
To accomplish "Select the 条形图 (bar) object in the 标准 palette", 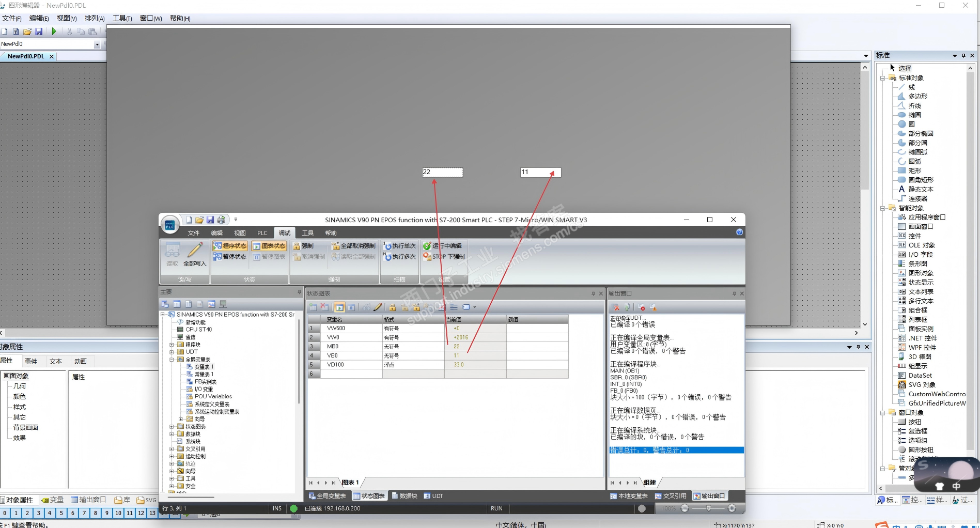I will pos(912,263).
